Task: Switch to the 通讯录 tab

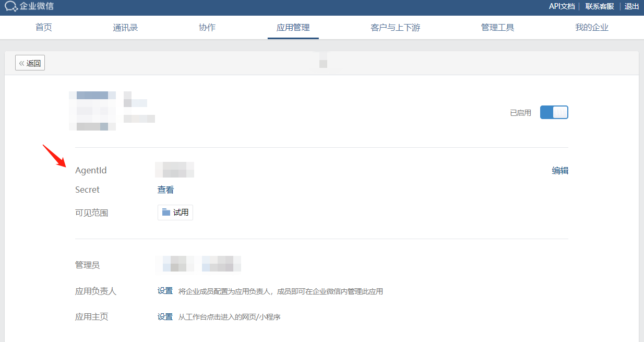Action: (x=125, y=28)
